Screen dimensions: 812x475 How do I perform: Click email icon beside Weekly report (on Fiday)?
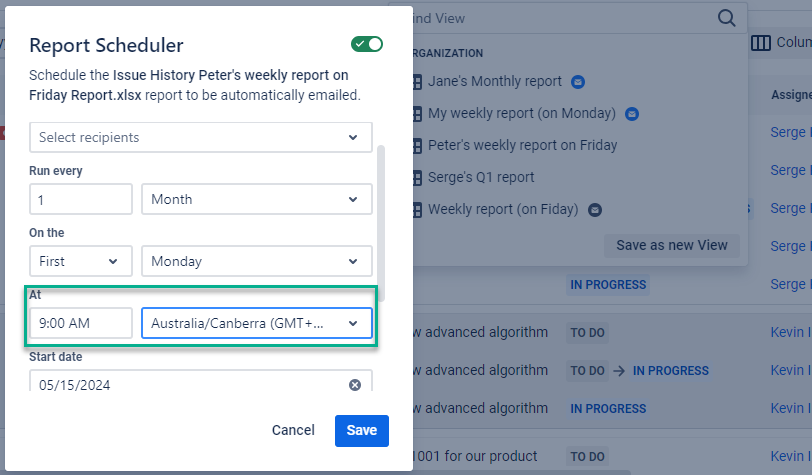[595, 210]
